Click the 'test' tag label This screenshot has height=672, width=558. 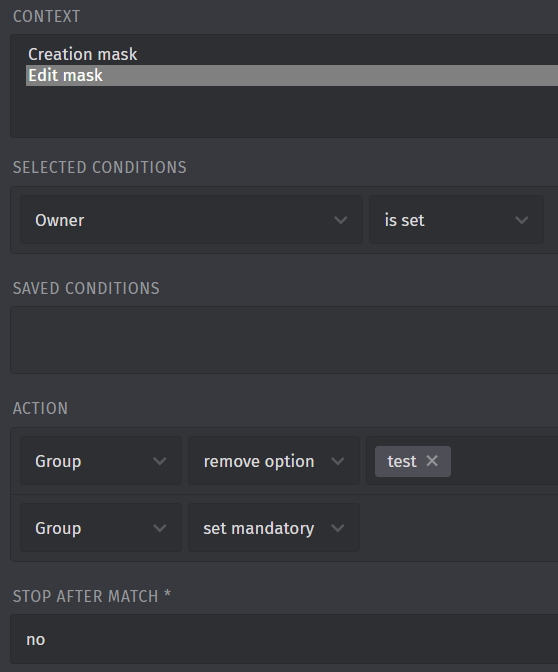click(x=402, y=461)
